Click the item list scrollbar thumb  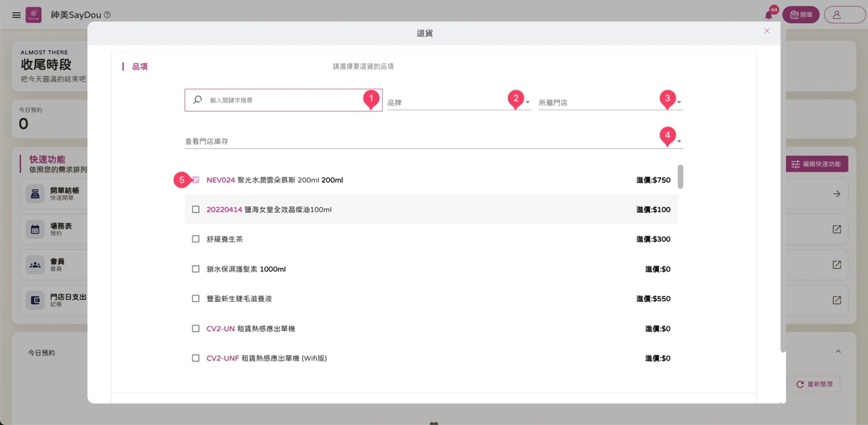[681, 177]
